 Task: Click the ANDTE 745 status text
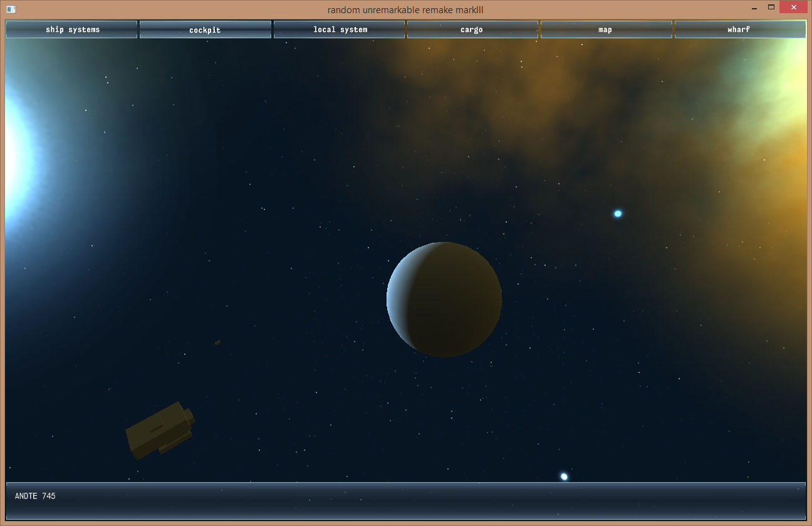(35, 496)
